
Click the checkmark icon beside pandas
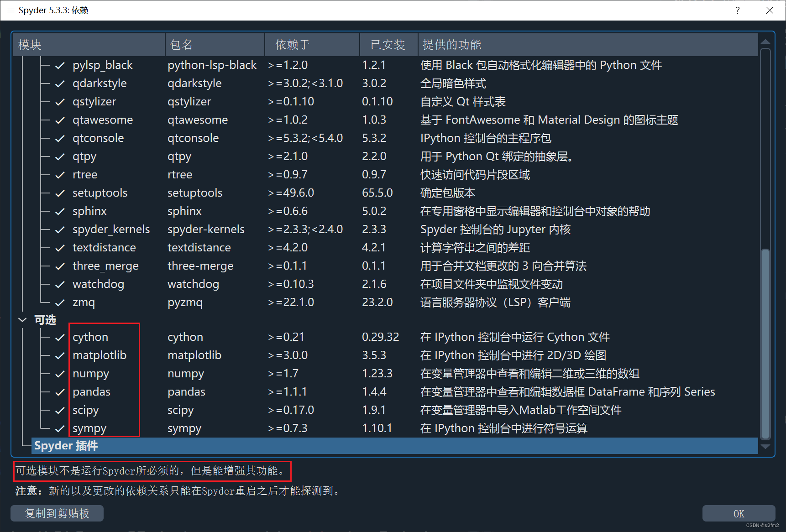click(x=60, y=392)
